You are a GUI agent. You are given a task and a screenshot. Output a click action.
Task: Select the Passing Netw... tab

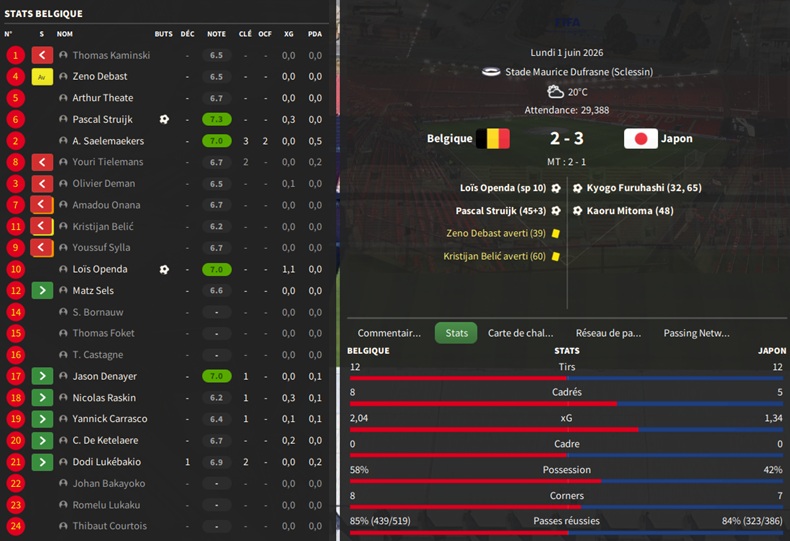[696, 333]
